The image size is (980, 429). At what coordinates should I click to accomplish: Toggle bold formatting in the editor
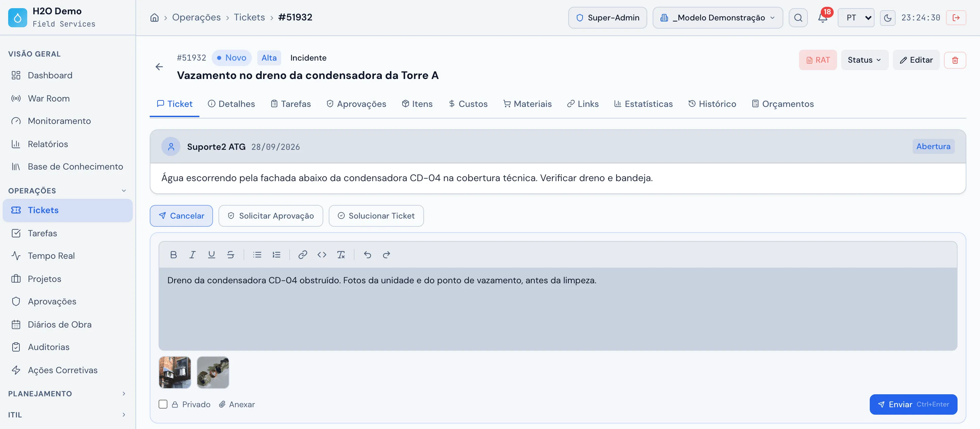[174, 255]
